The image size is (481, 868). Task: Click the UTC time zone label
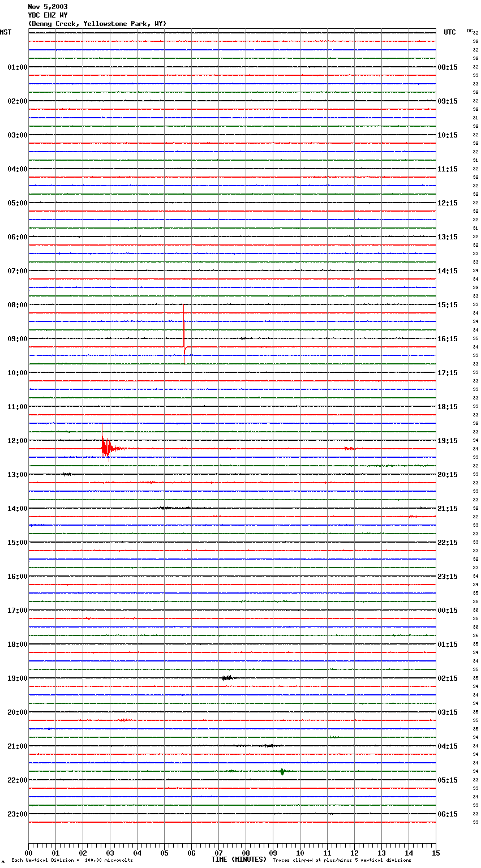tap(450, 32)
